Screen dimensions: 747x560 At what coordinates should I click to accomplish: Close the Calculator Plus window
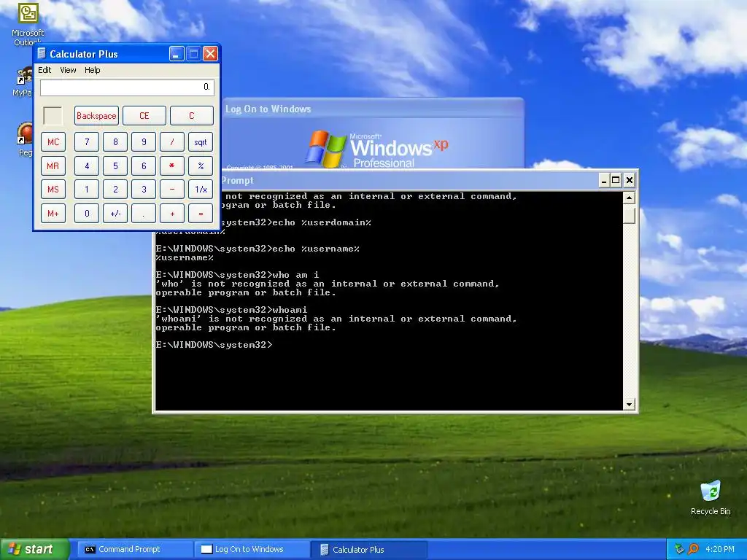[x=210, y=54]
